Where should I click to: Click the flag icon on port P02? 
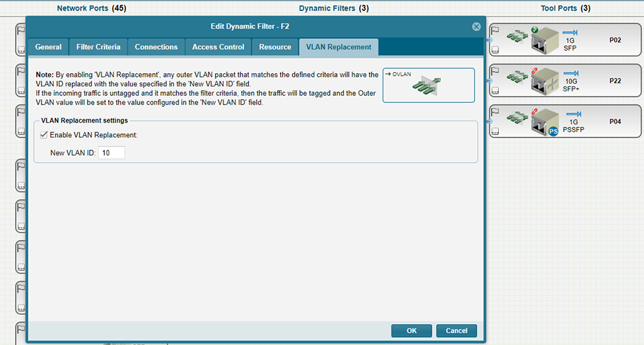(496, 30)
